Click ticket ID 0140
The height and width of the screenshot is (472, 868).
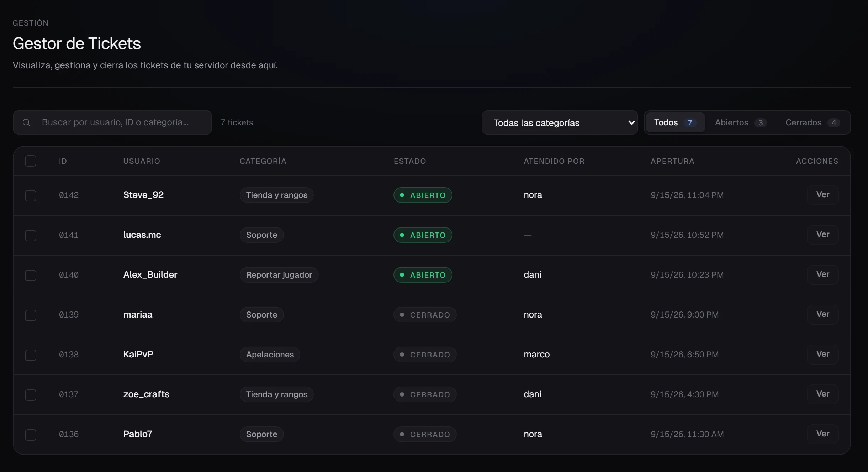(69, 275)
